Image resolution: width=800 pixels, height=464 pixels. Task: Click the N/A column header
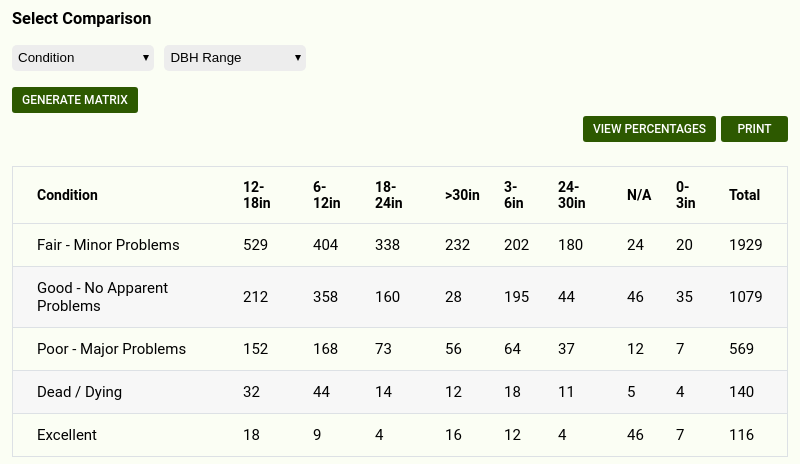pyautogui.click(x=639, y=195)
